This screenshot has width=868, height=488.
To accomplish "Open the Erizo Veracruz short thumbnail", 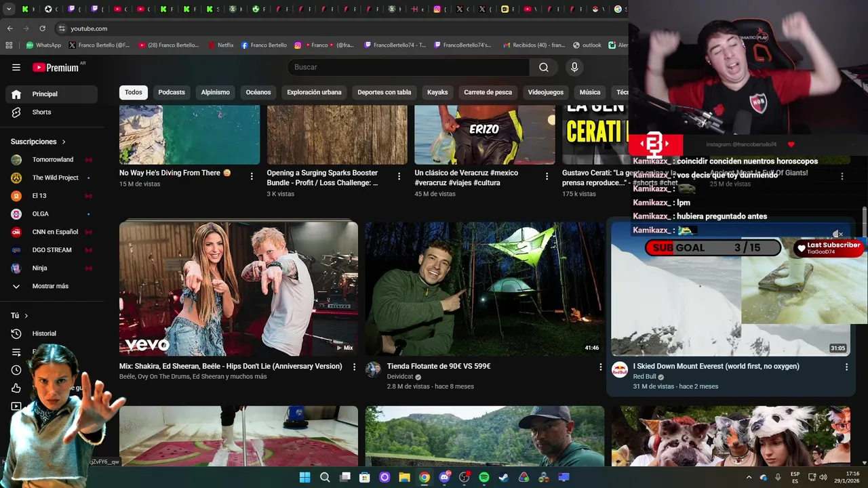I will pos(485,135).
